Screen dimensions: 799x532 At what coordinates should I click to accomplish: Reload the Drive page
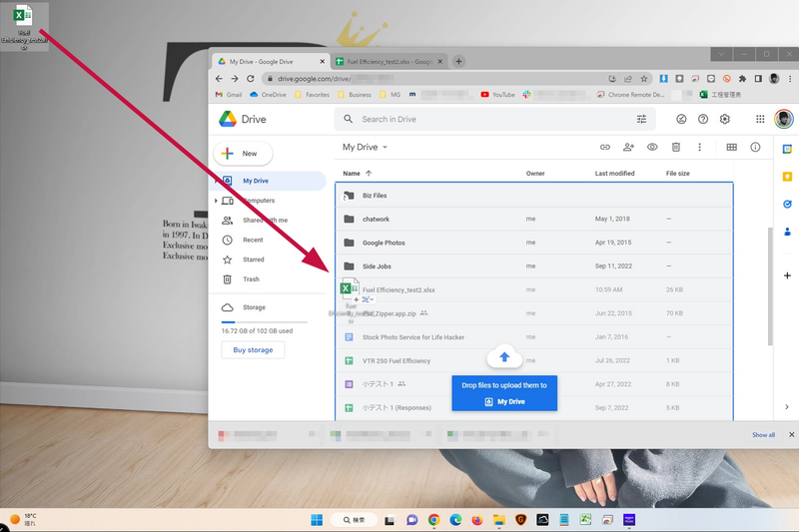(x=251, y=79)
